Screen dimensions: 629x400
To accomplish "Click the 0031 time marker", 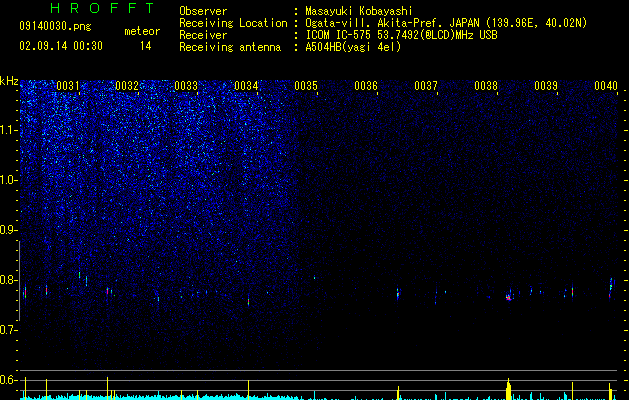I will point(68,86).
